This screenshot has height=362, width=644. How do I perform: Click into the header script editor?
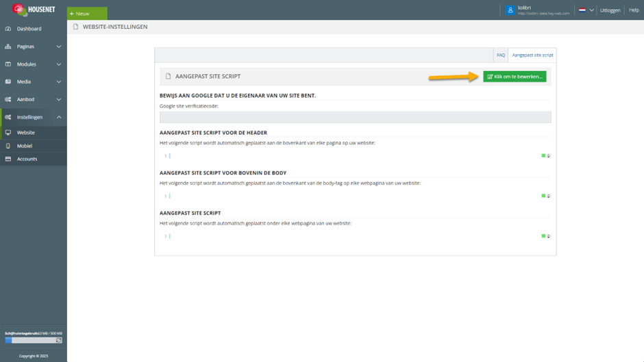coord(356,155)
